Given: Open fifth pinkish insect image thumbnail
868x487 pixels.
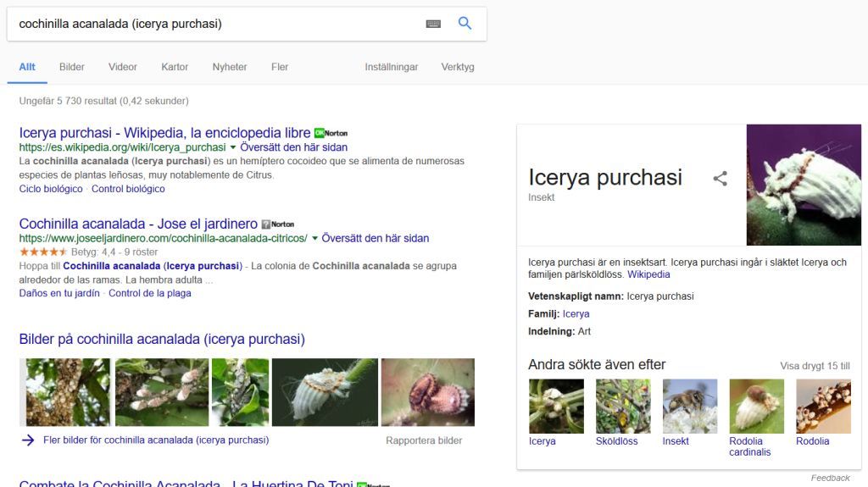Looking at the screenshot, I should (x=428, y=392).
